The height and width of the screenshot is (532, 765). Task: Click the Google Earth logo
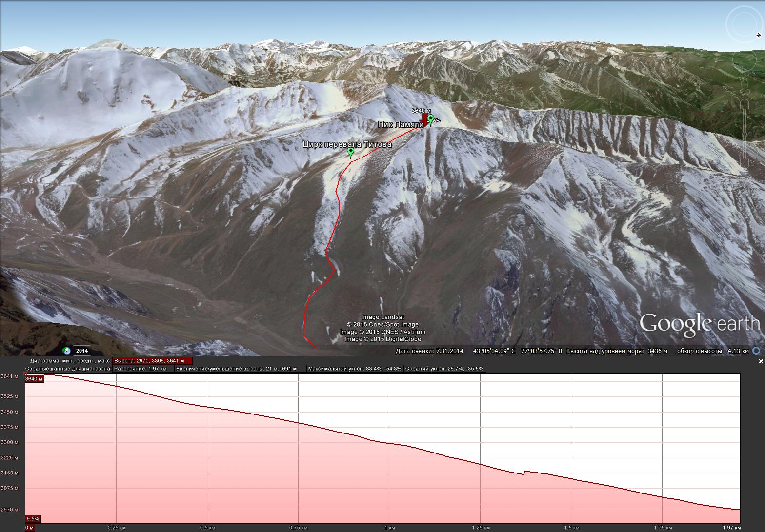(x=699, y=325)
